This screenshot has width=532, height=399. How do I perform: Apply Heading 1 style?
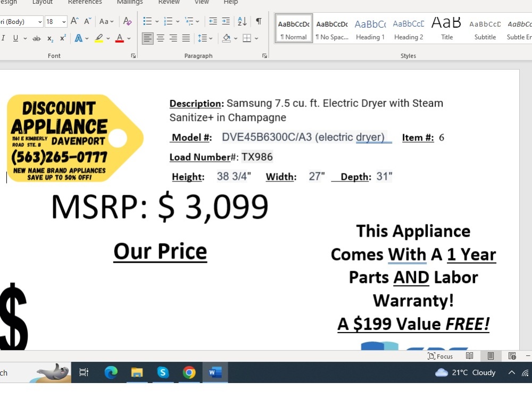pyautogui.click(x=370, y=29)
